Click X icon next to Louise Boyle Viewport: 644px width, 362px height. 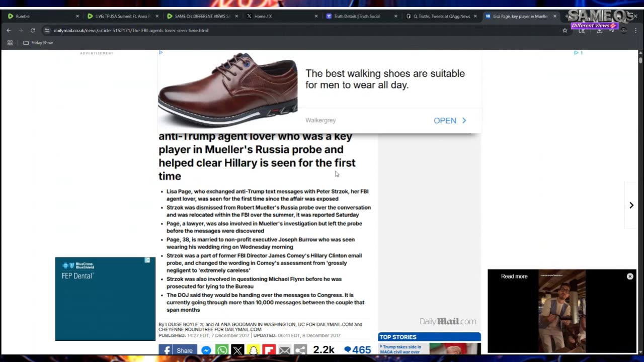[202, 324]
